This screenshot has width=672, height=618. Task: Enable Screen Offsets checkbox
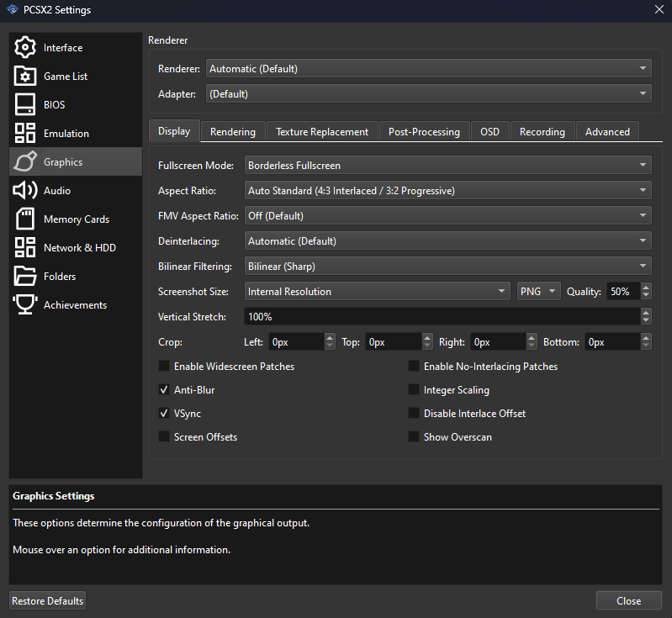tap(164, 436)
